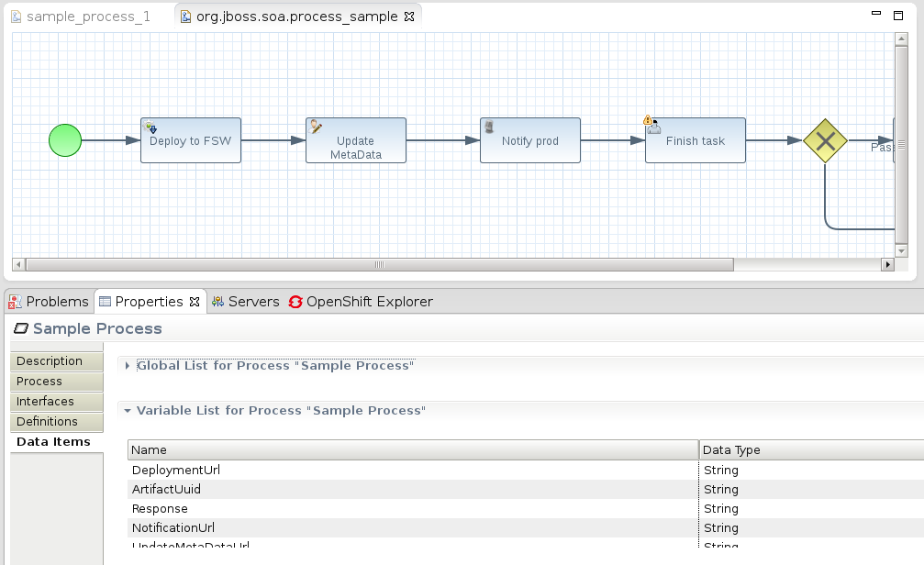Click the Servers view icon
Screen dimensions: 924x565
tap(217, 302)
